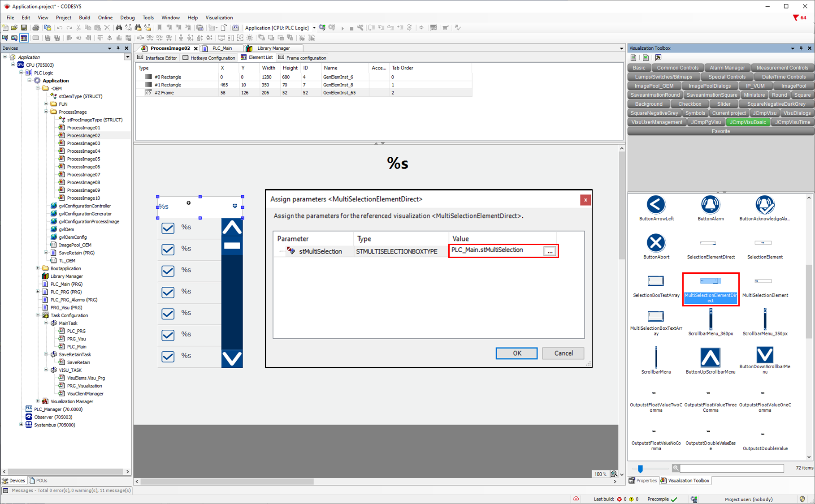The width and height of the screenshot is (815, 504).
Task: Select the ButtonAlarm bell icon
Action: 710,205
